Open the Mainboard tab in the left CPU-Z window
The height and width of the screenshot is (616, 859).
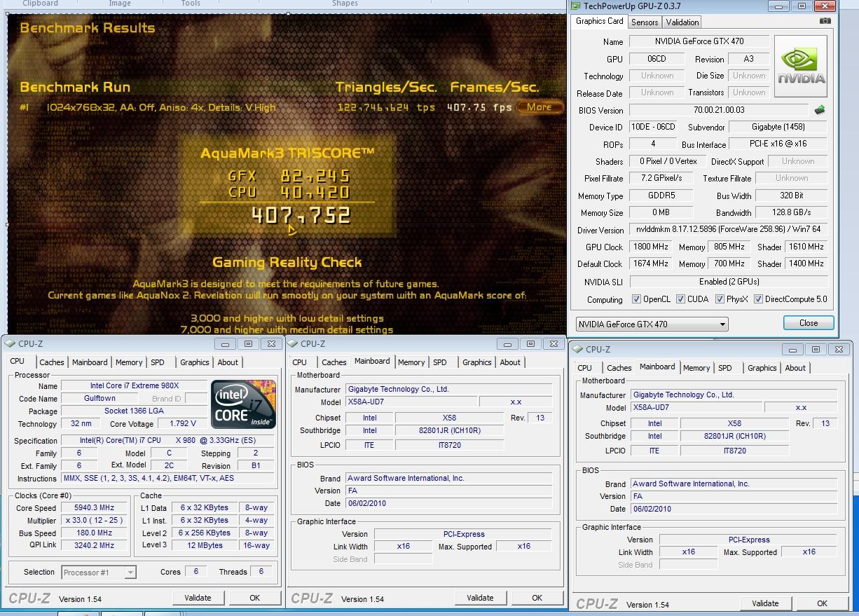pyautogui.click(x=90, y=362)
